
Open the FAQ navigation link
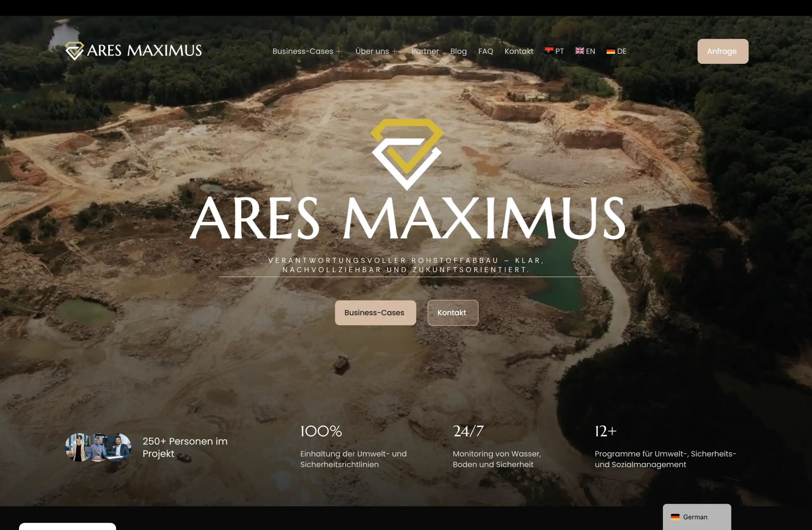(x=486, y=51)
